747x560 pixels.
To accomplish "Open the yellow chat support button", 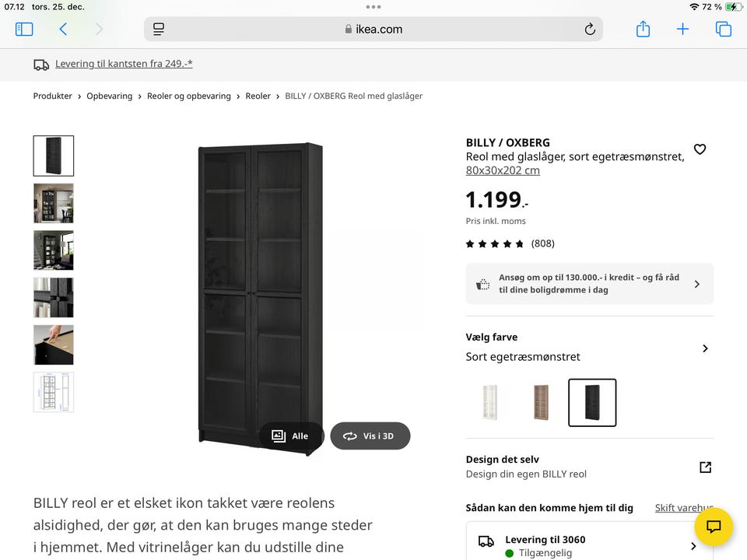I will (714, 527).
